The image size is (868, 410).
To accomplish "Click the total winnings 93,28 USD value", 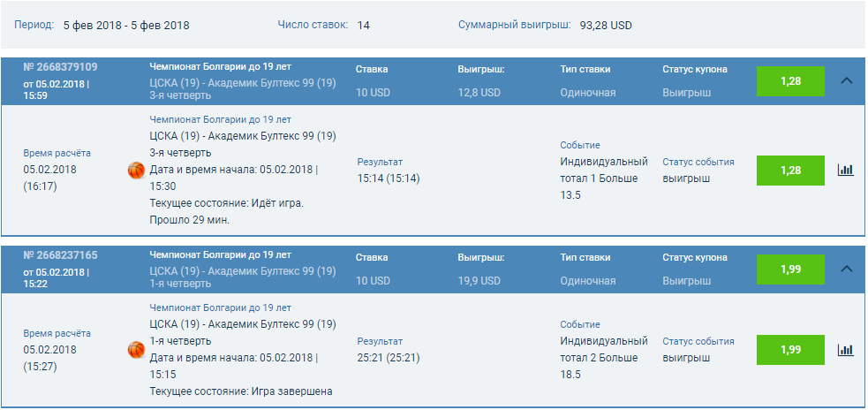I will (x=606, y=26).
